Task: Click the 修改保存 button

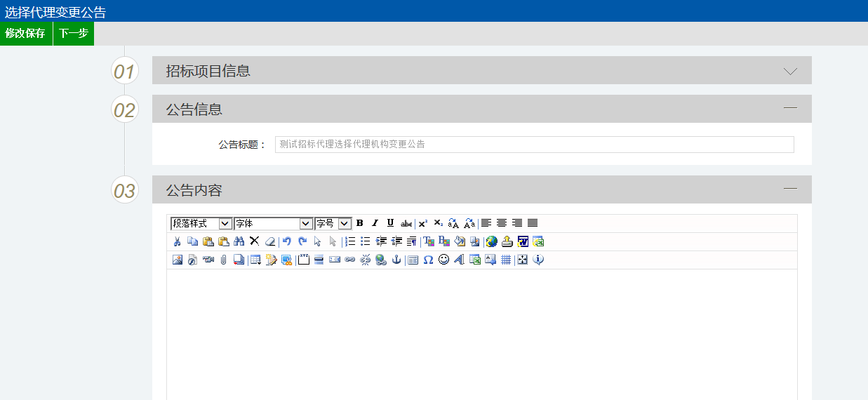Action: point(26,34)
